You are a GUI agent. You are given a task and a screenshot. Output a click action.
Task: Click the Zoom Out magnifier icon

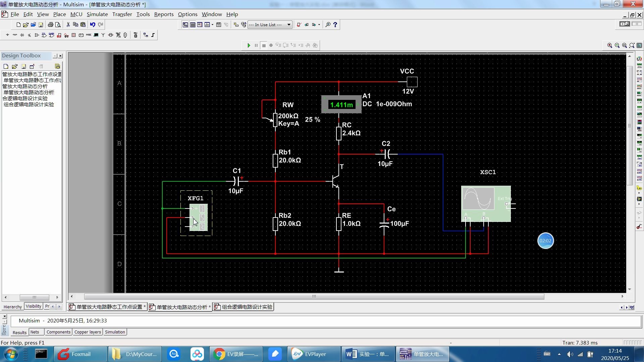[x=617, y=45]
